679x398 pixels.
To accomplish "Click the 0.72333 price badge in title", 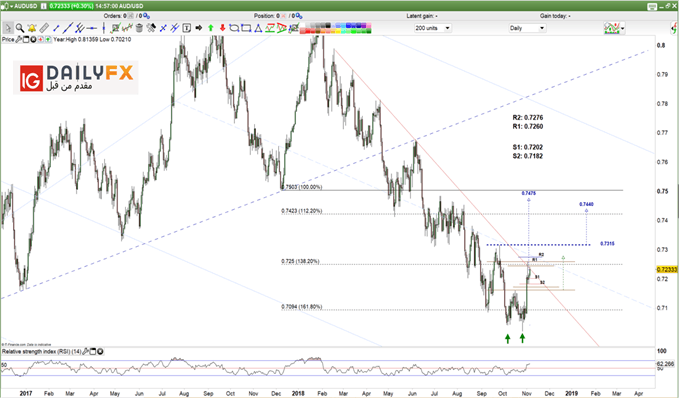I will pos(71,6).
